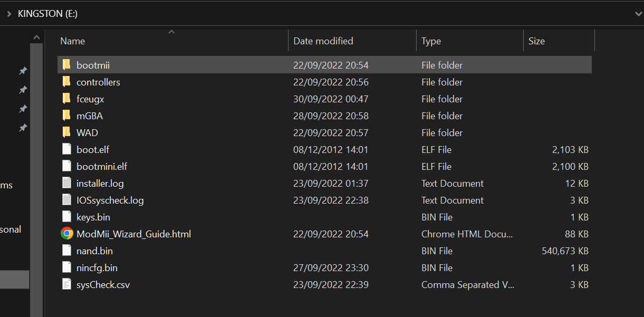Click BIN File type of nand.bin

[437, 251]
